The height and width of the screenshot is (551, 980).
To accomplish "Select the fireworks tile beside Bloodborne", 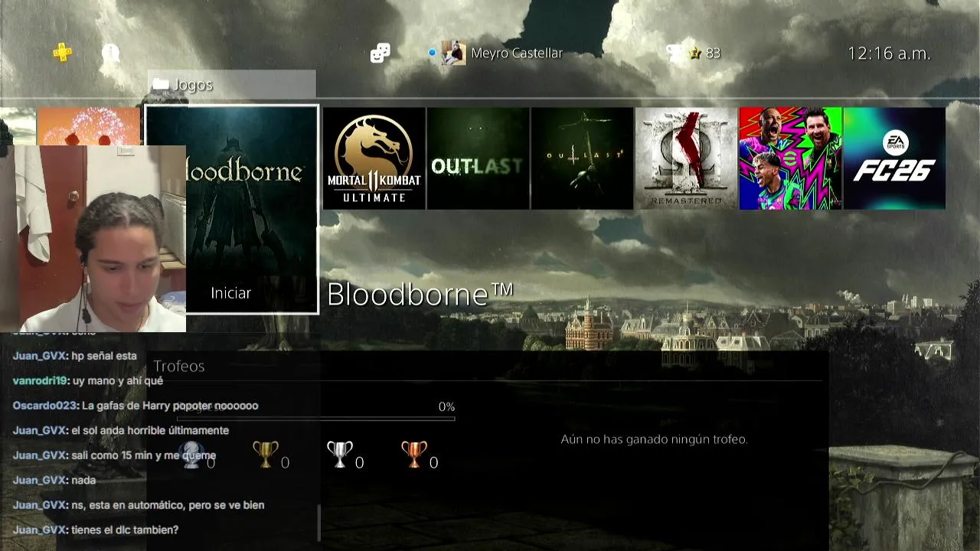I will (x=89, y=126).
